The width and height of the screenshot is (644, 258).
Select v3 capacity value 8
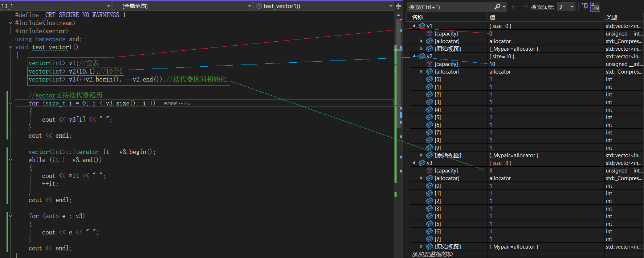click(491, 170)
